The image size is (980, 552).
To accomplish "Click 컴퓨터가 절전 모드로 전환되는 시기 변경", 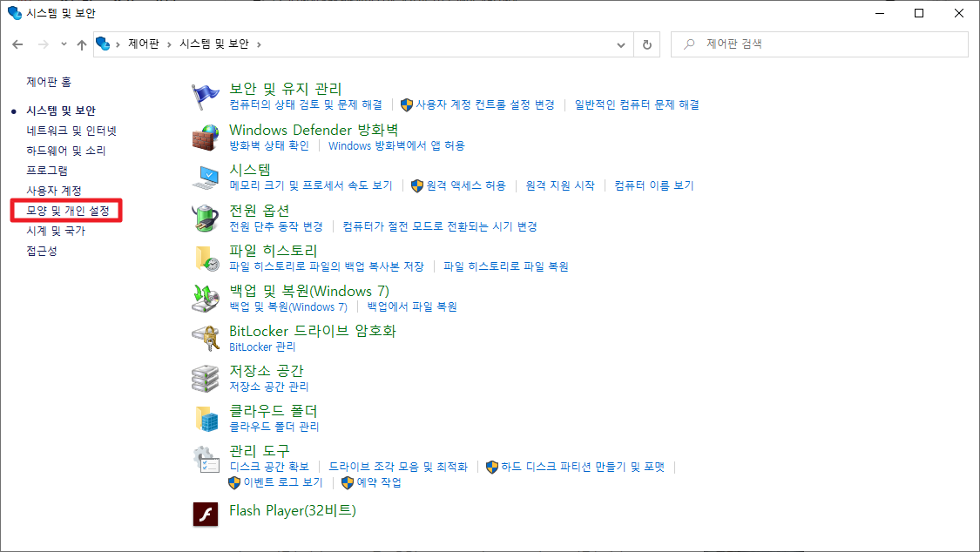I will [440, 226].
